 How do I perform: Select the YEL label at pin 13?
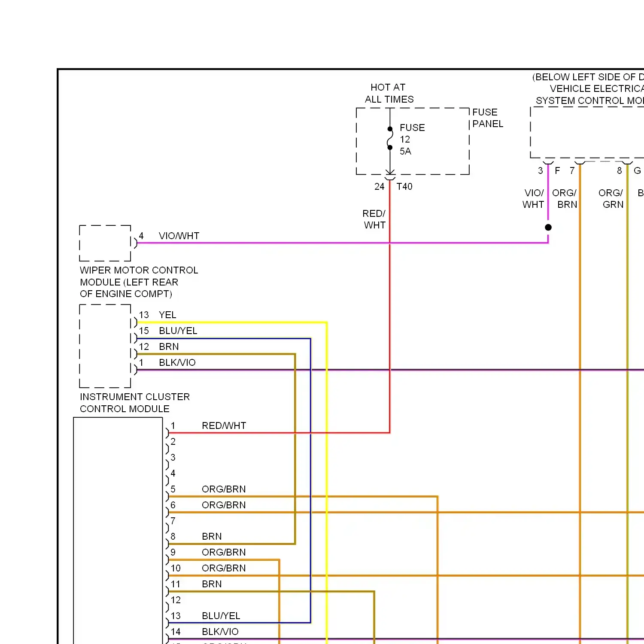point(167,315)
